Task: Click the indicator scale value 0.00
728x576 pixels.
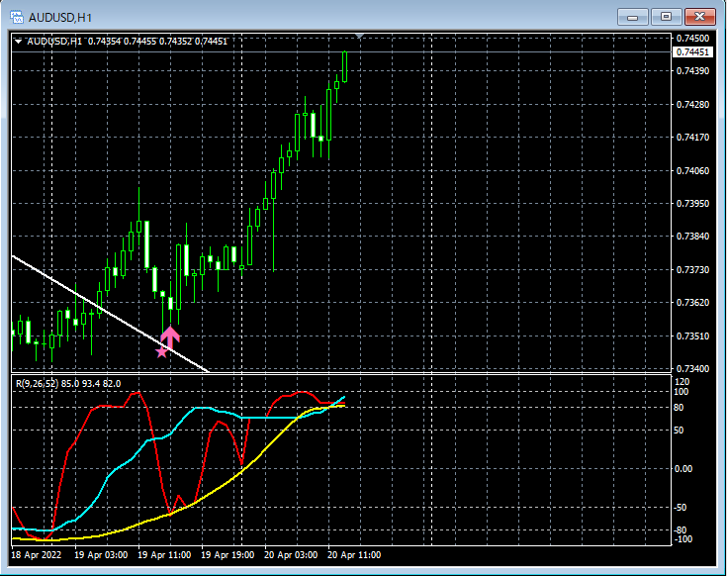Action: click(683, 469)
